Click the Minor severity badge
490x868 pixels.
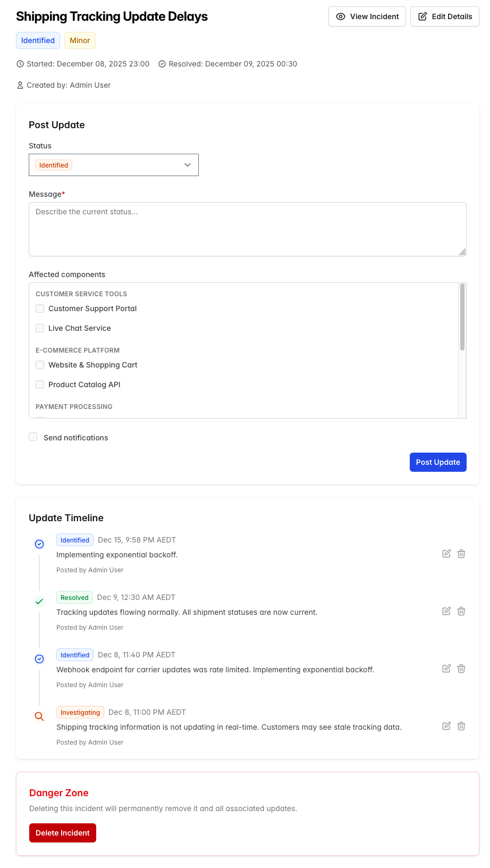coord(80,40)
